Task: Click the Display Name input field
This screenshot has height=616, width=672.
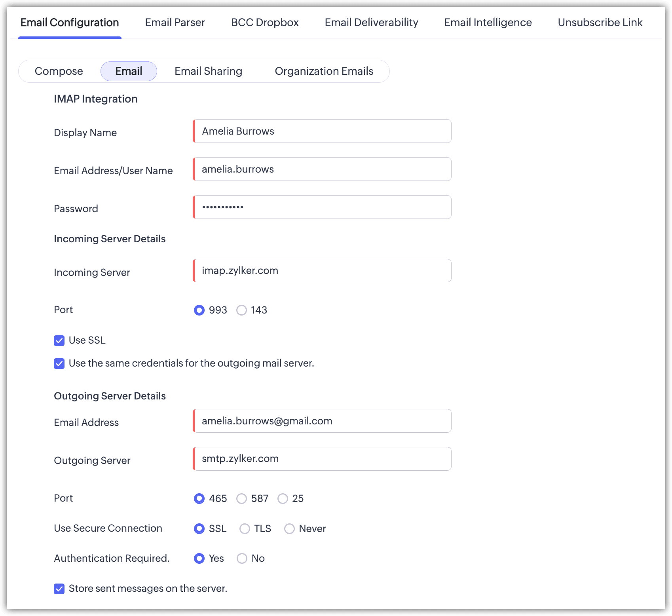Action: click(x=322, y=131)
